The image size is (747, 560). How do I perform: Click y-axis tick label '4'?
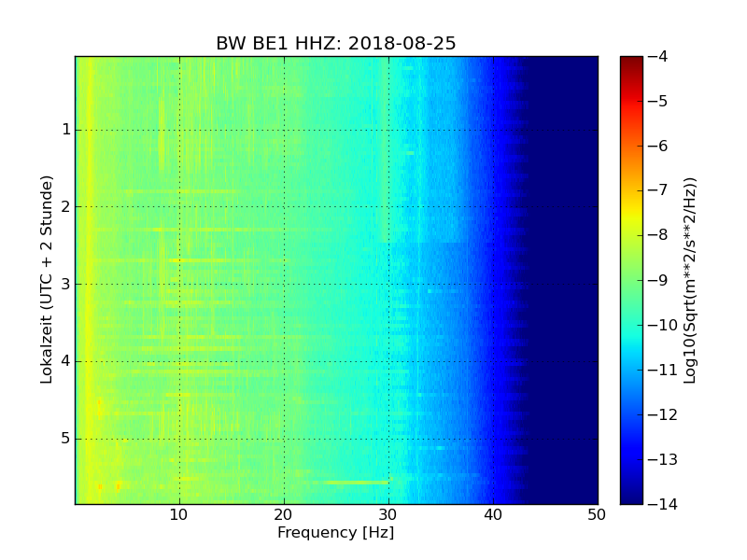66,361
